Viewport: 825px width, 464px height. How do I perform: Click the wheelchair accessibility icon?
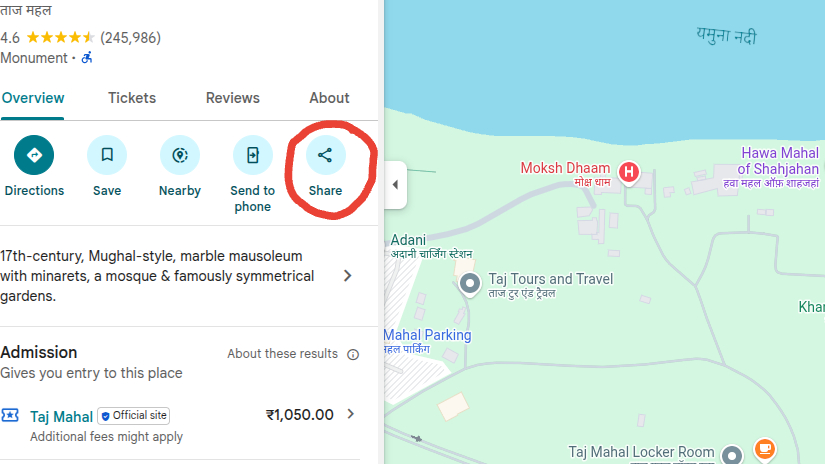coord(87,58)
